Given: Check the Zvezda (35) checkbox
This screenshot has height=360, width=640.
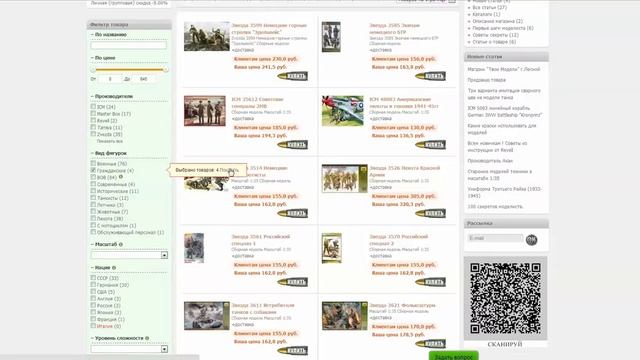Looking at the screenshot, I should [93, 134].
